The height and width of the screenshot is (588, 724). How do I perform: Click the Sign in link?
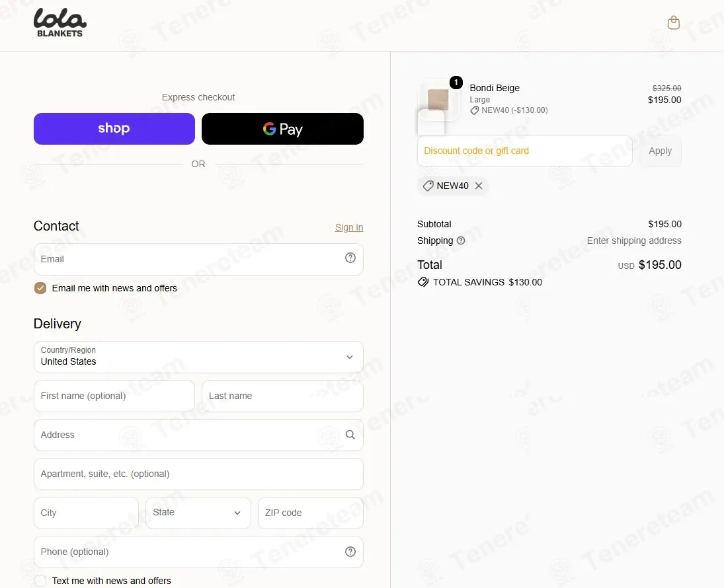(349, 227)
